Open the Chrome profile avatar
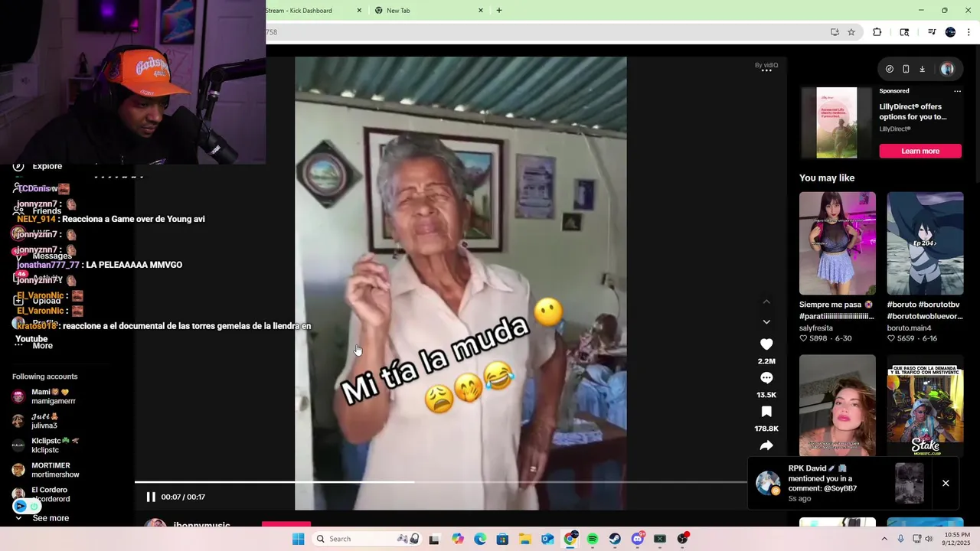This screenshot has height=551, width=980. click(x=950, y=32)
